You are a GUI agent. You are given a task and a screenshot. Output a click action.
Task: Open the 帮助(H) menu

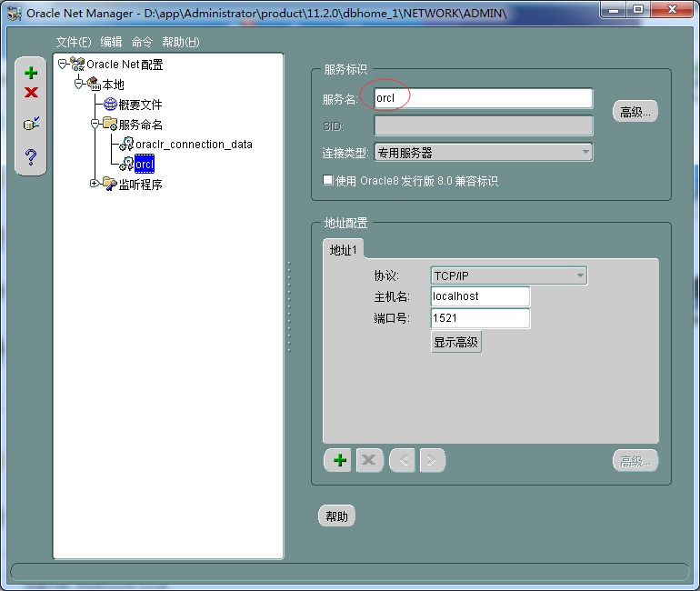(x=180, y=42)
